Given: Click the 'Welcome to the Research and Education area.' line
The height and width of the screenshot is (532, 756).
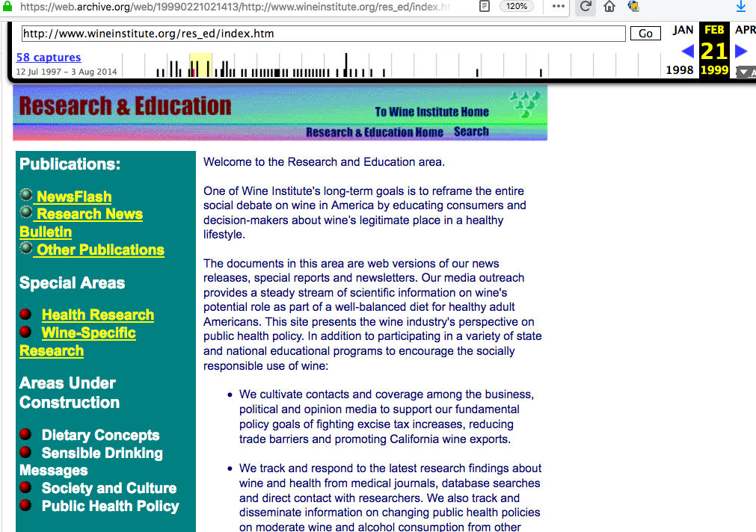Looking at the screenshot, I should point(324,162).
